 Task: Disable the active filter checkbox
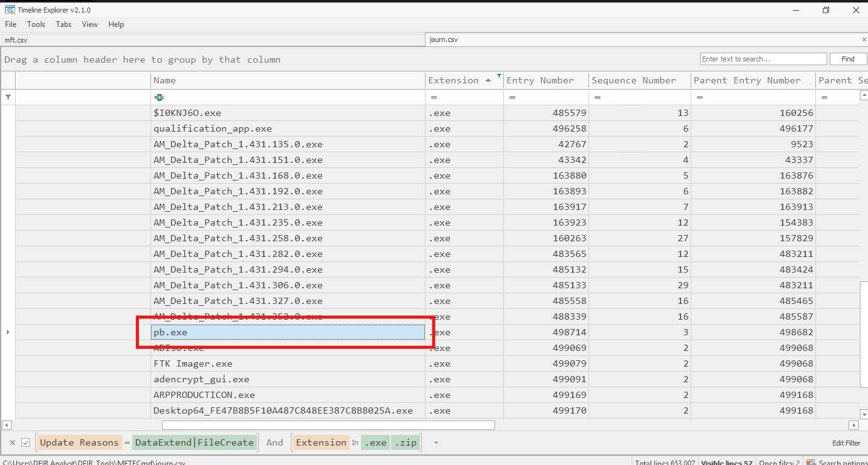26,442
